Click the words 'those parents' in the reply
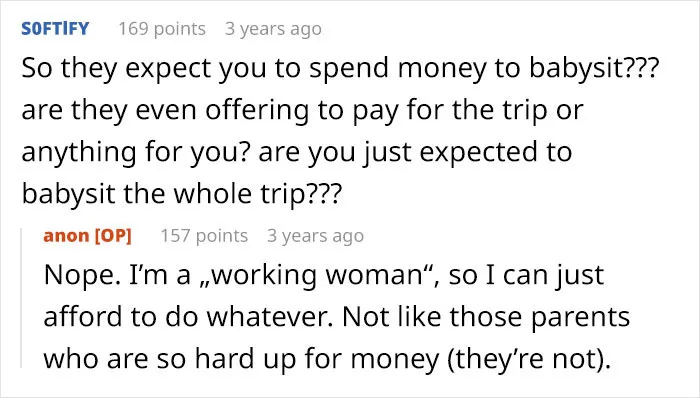Viewport: 700px width, 398px height. pyautogui.click(x=540, y=317)
